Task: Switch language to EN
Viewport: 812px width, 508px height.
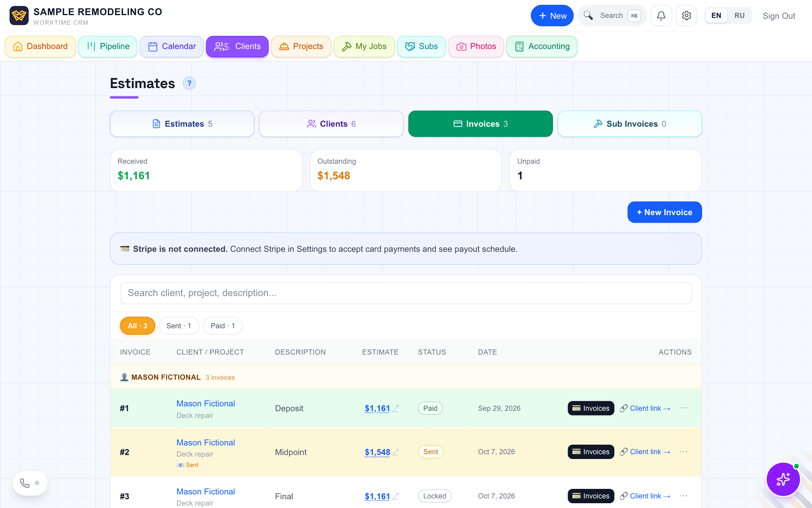Action: [716, 16]
